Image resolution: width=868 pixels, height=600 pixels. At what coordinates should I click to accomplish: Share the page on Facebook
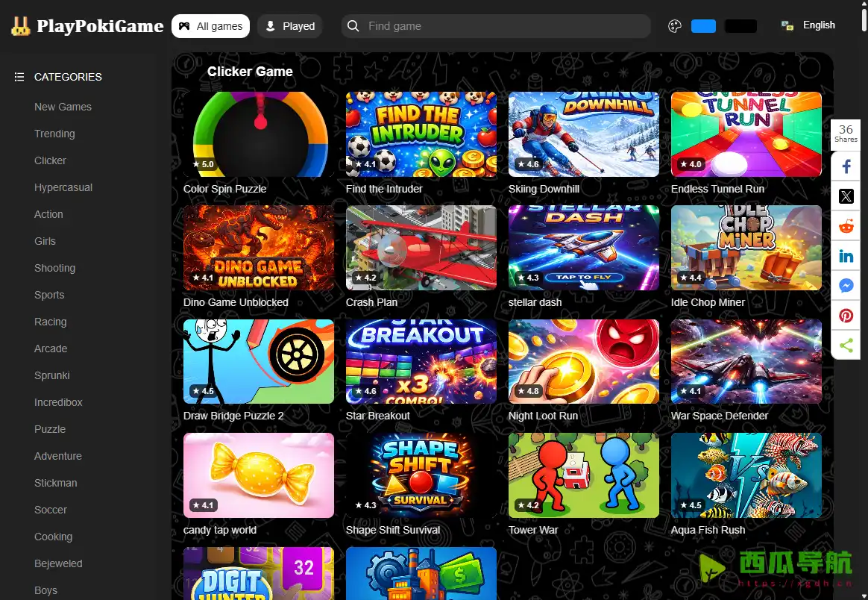pyautogui.click(x=846, y=166)
